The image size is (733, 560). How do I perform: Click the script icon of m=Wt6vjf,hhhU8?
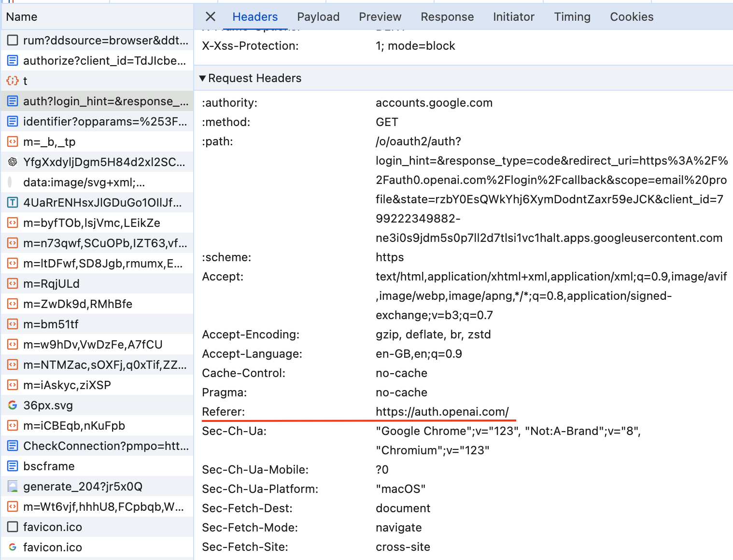click(13, 507)
